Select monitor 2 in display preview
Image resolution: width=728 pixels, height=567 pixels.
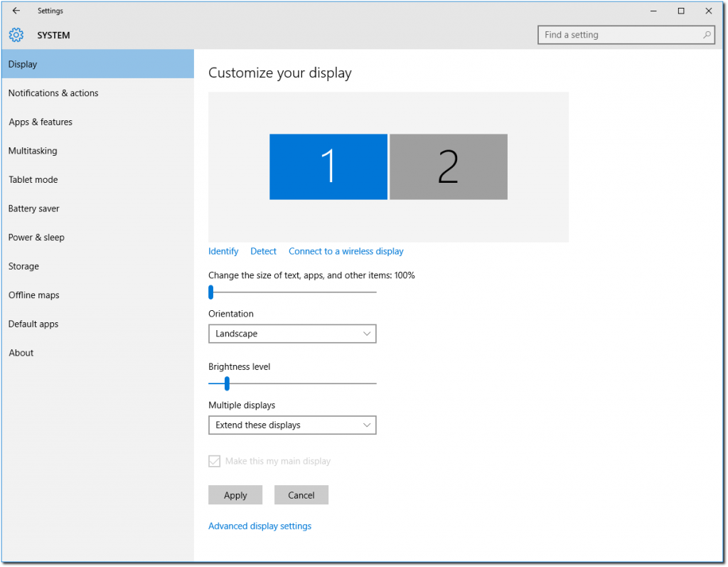click(448, 166)
